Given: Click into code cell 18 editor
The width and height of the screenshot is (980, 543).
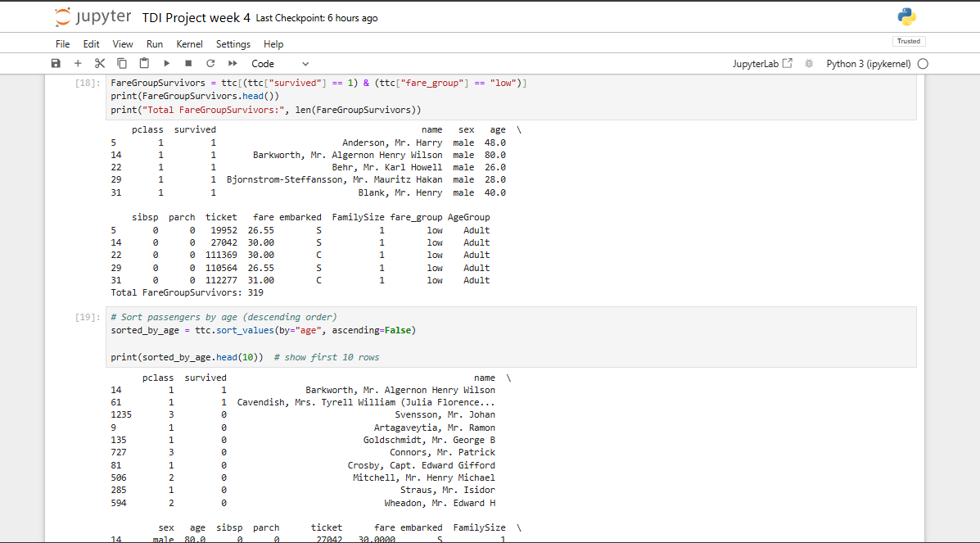Looking at the screenshot, I should [511, 97].
